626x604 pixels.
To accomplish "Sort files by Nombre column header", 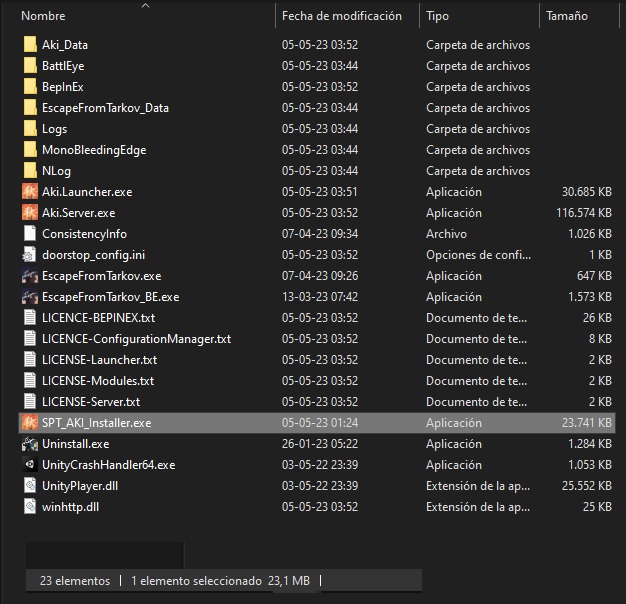I will coord(43,16).
